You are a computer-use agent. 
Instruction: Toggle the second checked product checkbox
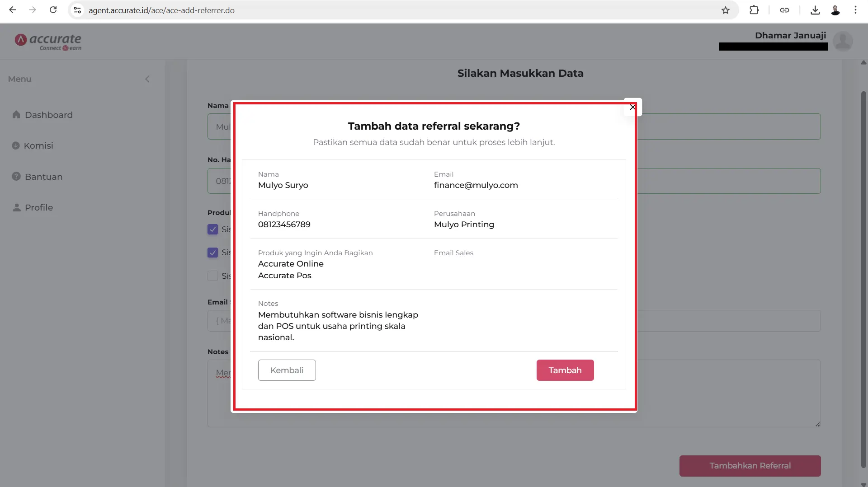coord(212,253)
